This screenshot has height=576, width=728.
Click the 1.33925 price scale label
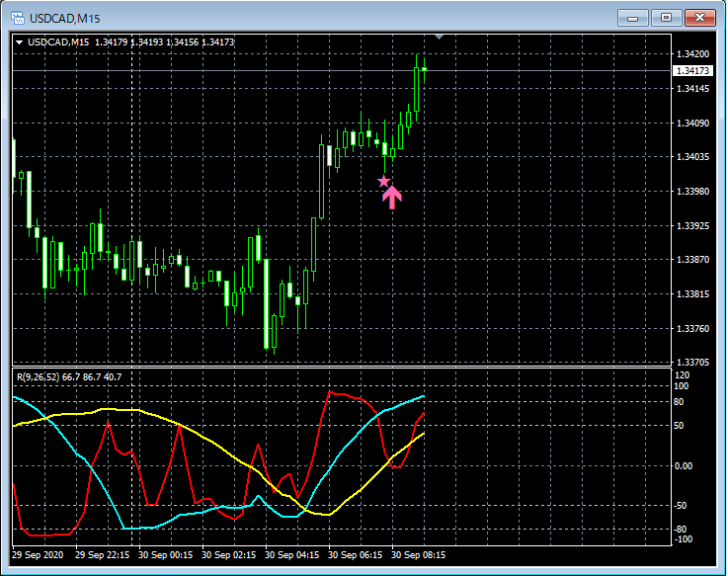[692, 225]
